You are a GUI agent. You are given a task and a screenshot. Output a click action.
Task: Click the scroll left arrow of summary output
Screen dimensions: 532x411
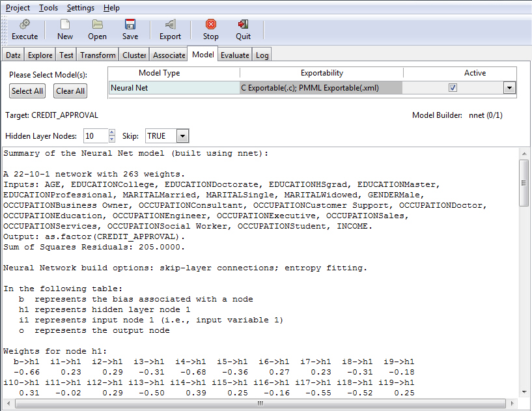[x=8, y=404]
